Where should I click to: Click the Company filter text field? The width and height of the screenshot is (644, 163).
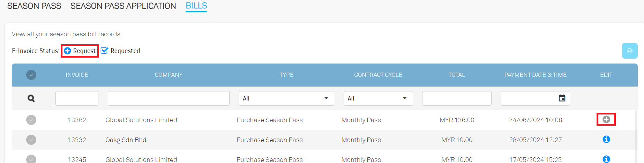(x=169, y=98)
